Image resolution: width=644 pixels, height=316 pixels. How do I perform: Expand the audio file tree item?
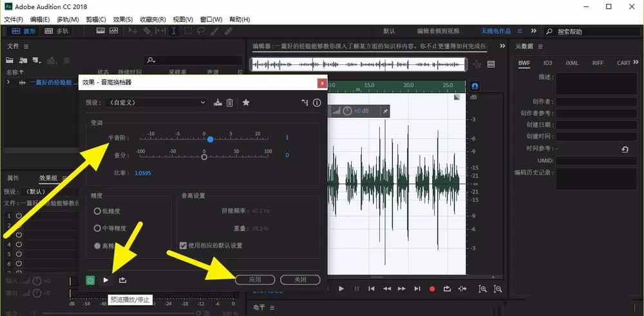[8, 82]
